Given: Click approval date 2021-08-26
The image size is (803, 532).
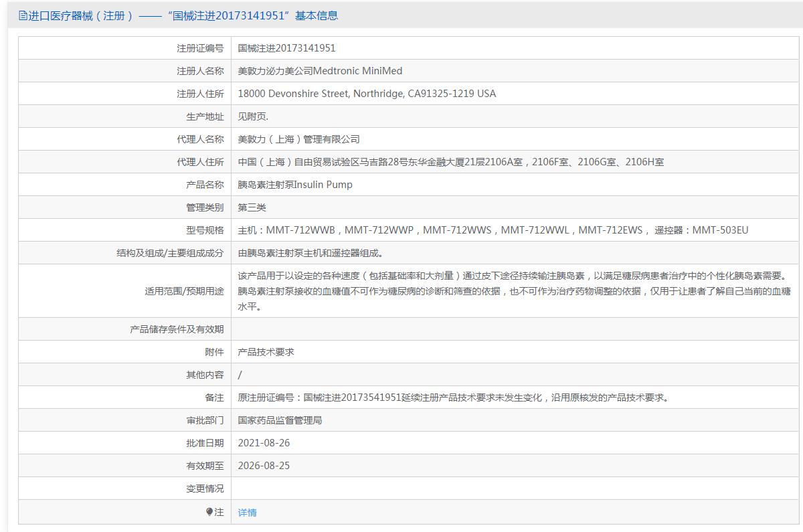Looking at the screenshot, I should (264, 443).
